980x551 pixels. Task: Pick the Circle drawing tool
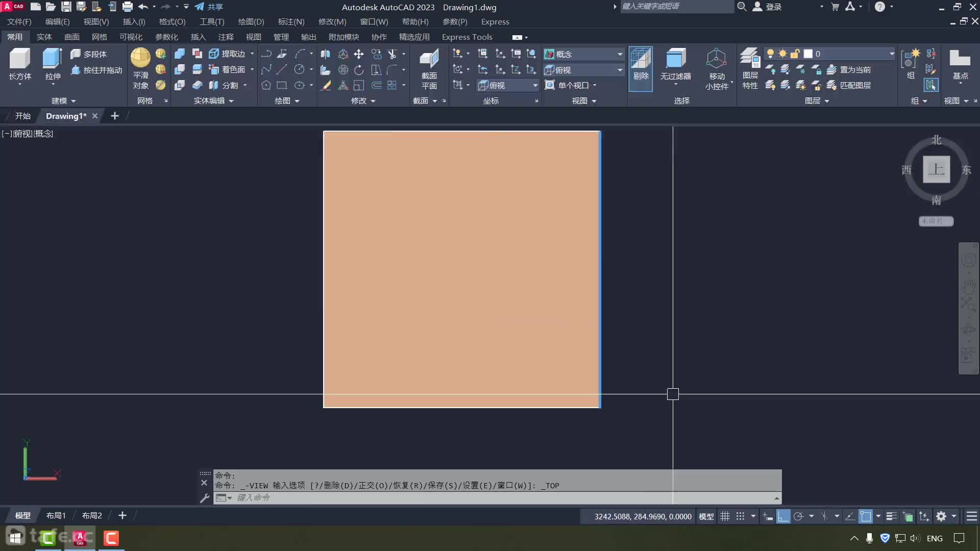point(300,69)
